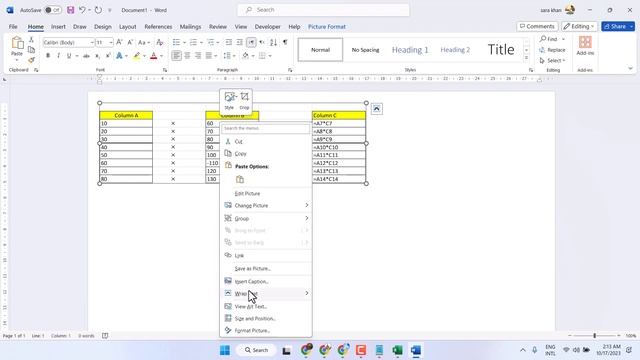640x360 pixels.
Task: Click the Word icon in taskbar
Action: pyautogui.click(x=416, y=350)
